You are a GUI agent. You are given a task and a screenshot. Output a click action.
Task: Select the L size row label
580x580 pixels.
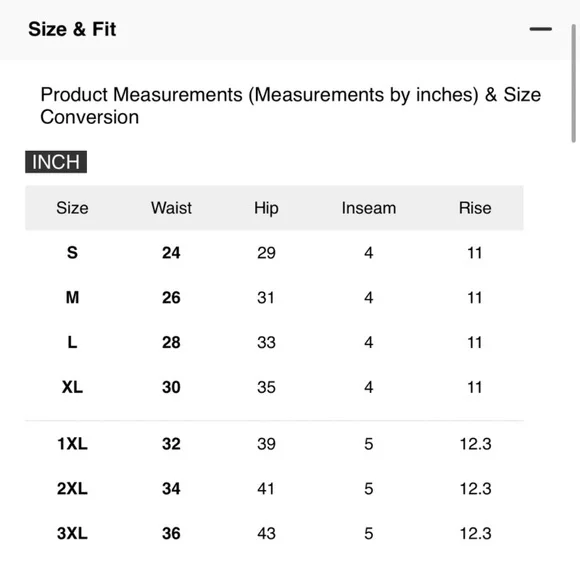(72, 343)
